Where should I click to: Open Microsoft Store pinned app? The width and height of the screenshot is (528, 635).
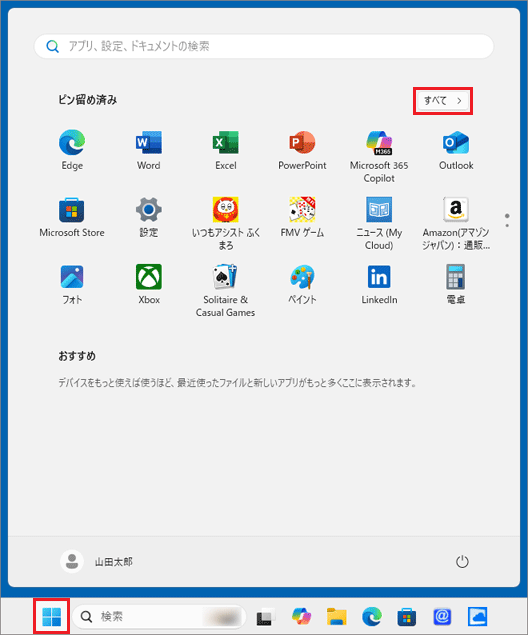point(72,217)
